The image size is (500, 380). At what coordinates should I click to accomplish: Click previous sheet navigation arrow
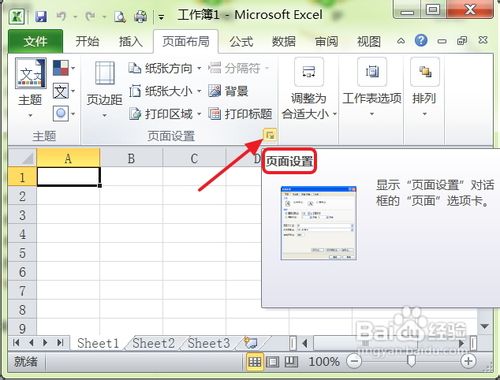pos(31,342)
